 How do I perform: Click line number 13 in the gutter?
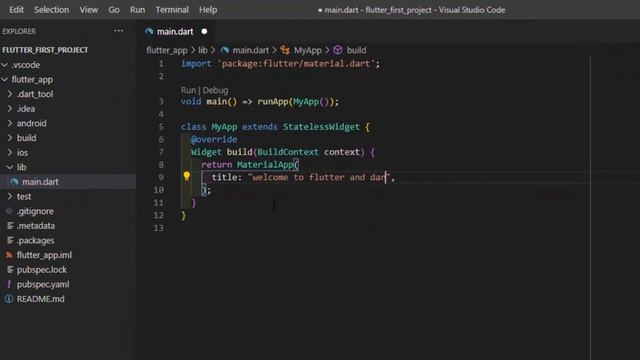pos(159,228)
